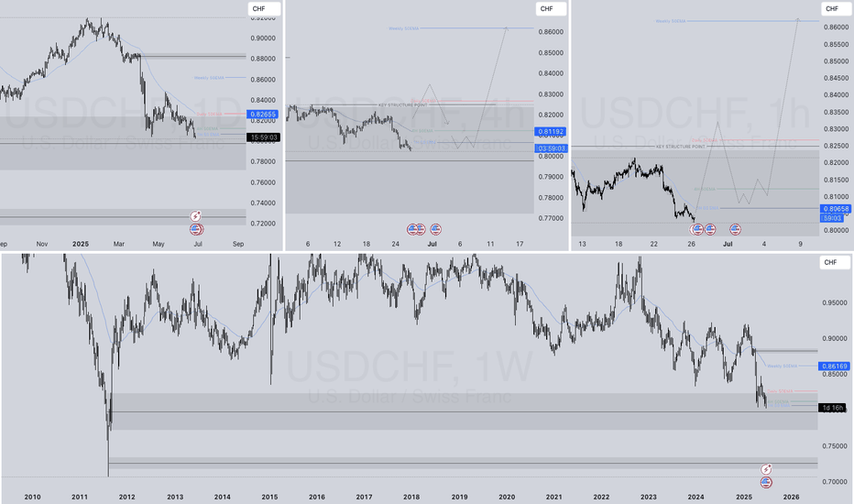854x504 pixels.
Task: Click the 0.86169 price label on weekly chart
Action: [x=835, y=367]
